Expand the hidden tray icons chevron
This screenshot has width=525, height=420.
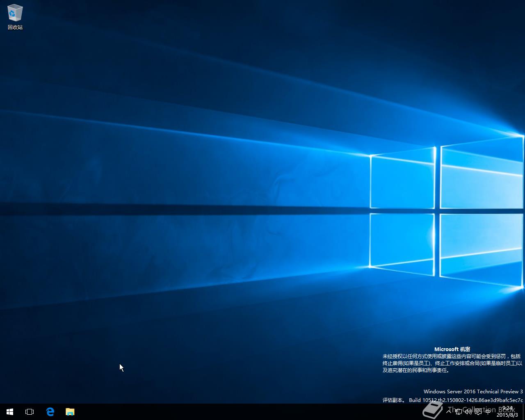coord(449,412)
